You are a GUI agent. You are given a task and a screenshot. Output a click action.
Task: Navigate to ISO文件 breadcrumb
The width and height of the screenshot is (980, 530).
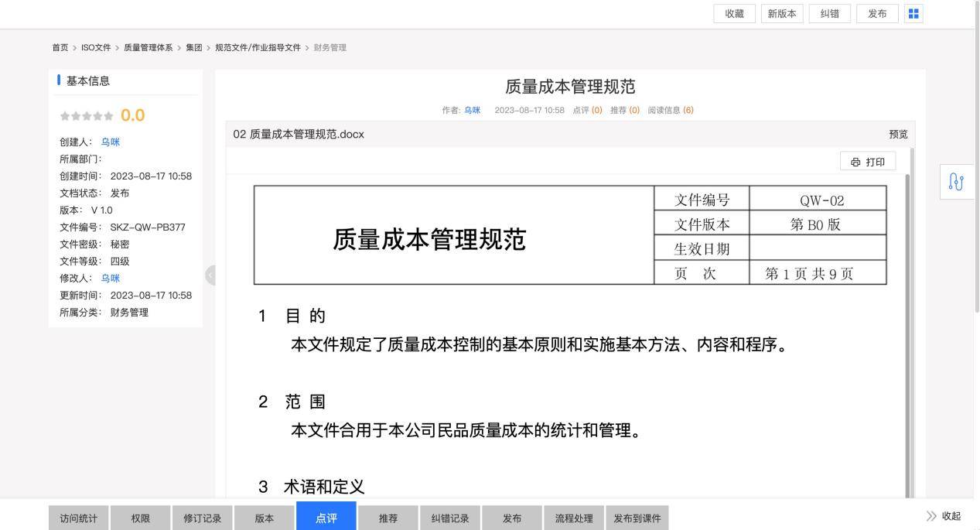click(96, 48)
